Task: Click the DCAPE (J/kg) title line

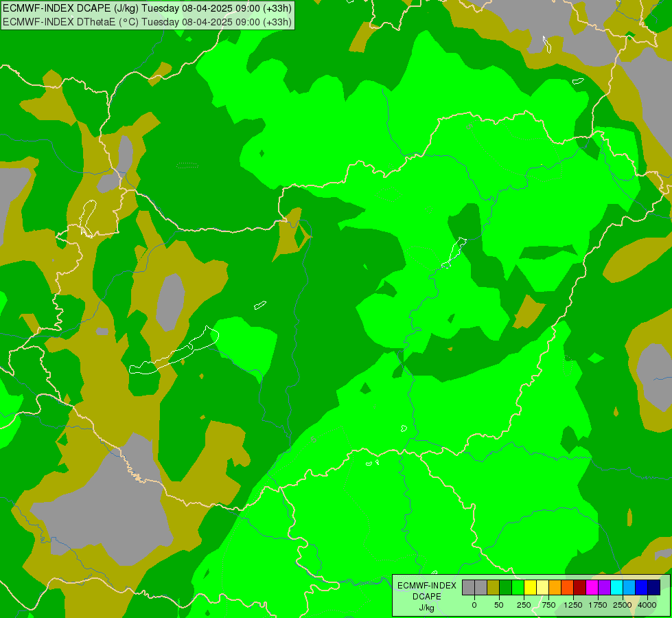Action: coord(147,8)
